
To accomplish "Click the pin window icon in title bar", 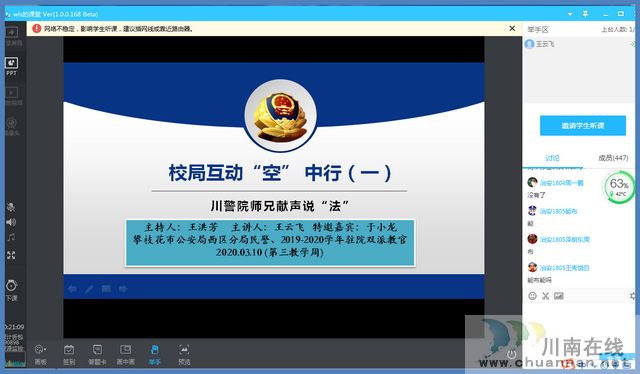I will click(585, 14).
